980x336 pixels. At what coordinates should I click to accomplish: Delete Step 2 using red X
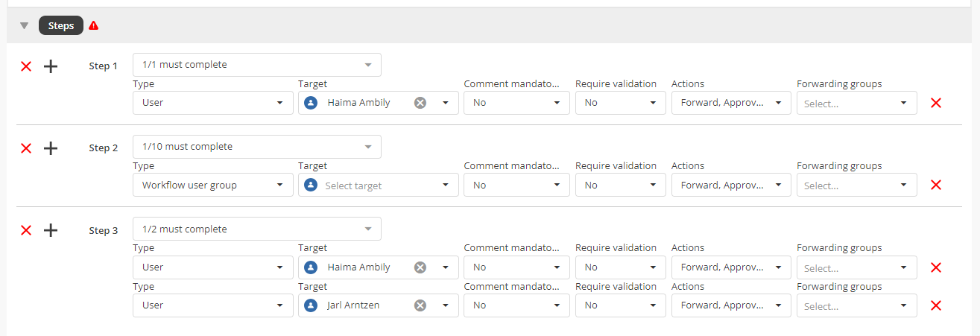pos(26,148)
